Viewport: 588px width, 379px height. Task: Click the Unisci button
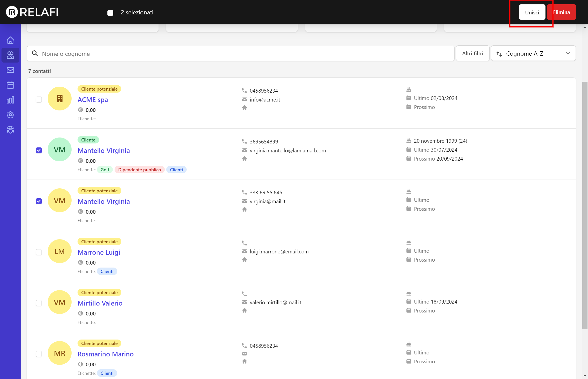[x=532, y=12]
